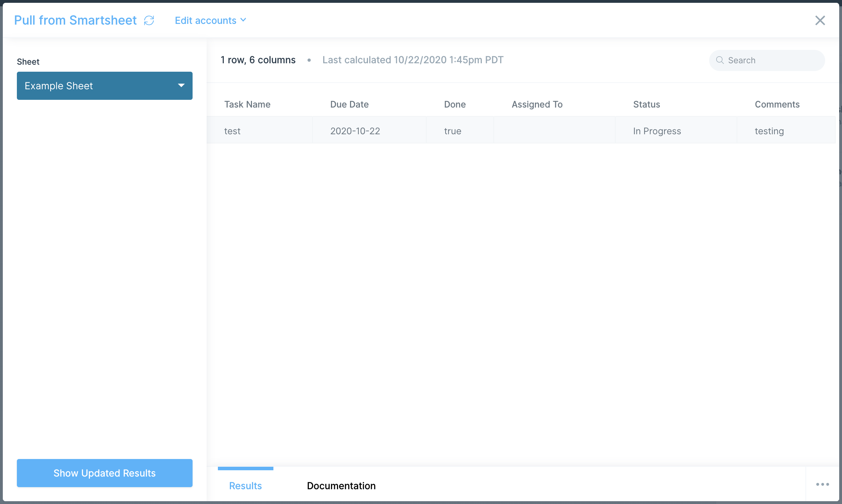Screen dimensions: 842x504
Task: Click the '1 row, 6 columns' summary text
Action: click(x=258, y=60)
